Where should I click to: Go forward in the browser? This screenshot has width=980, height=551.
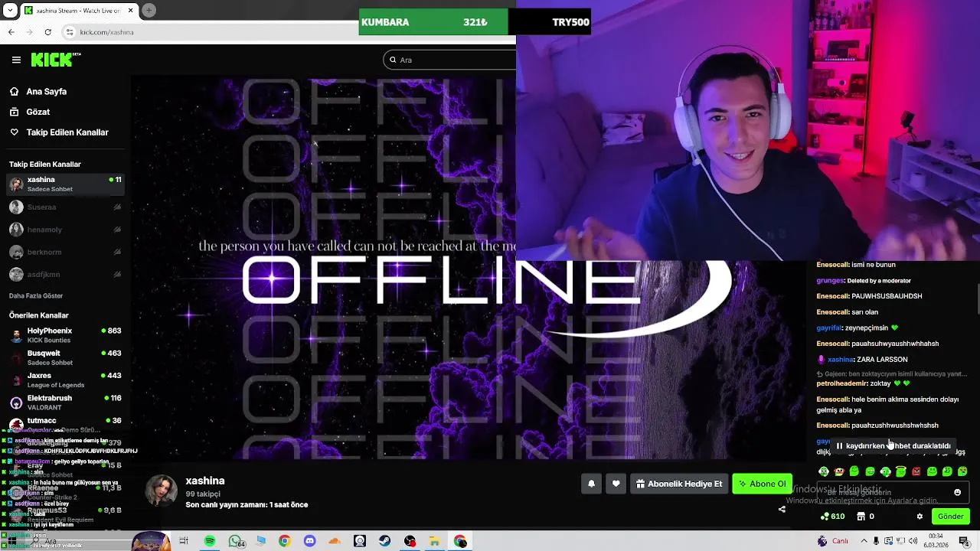point(29,32)
